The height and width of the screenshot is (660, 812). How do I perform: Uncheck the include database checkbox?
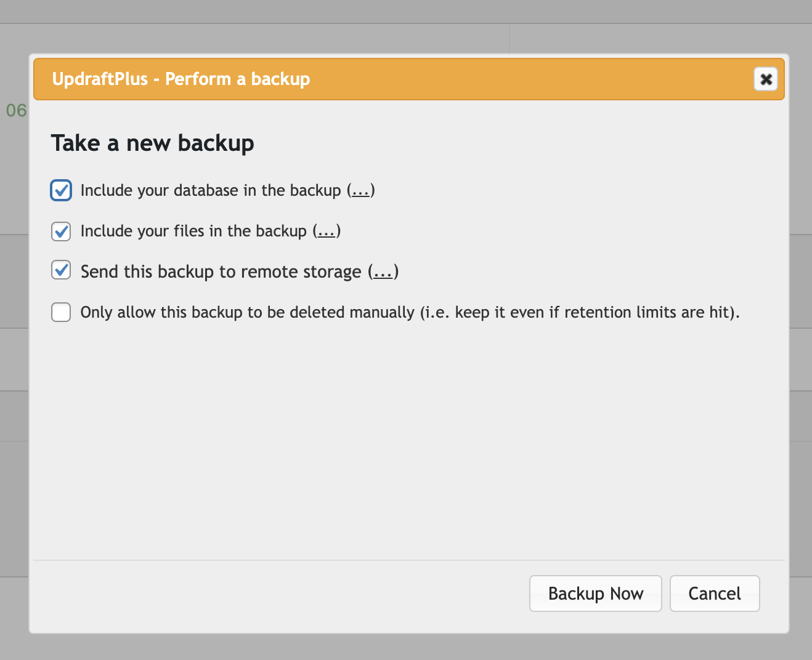[x=61, y=190]
